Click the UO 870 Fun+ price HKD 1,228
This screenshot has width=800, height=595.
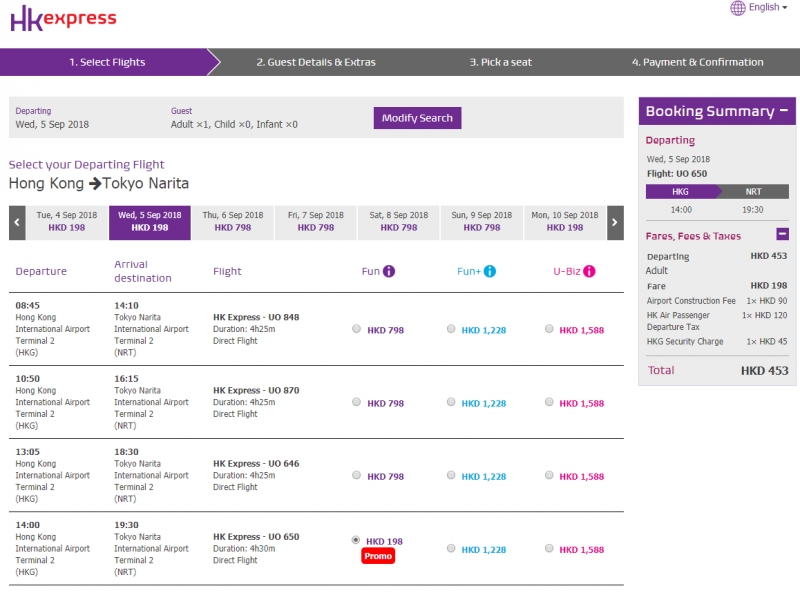(x=484, y=403)
